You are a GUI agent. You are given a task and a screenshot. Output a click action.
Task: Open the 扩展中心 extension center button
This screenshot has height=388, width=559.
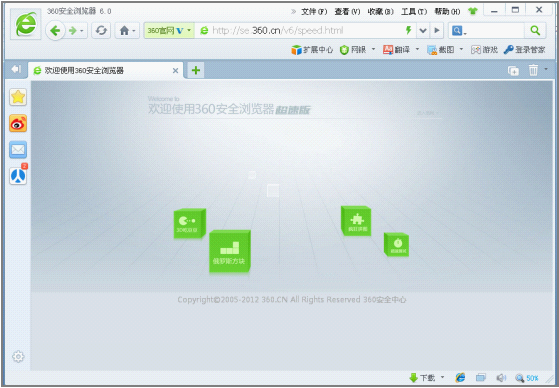click(312, 50)
